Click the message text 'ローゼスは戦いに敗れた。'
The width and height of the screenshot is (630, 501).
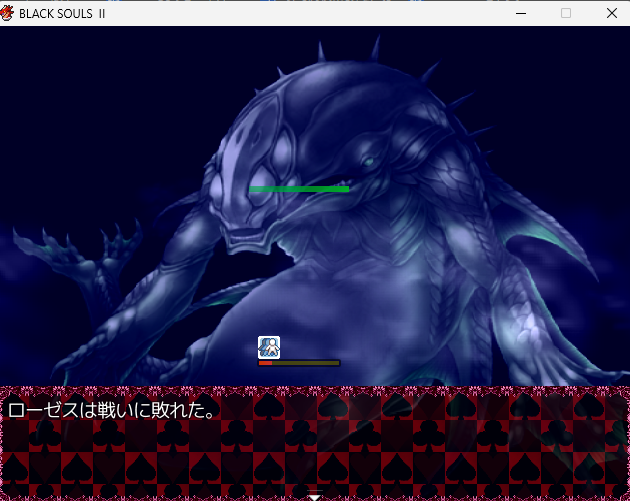click(x=112, y=410)
